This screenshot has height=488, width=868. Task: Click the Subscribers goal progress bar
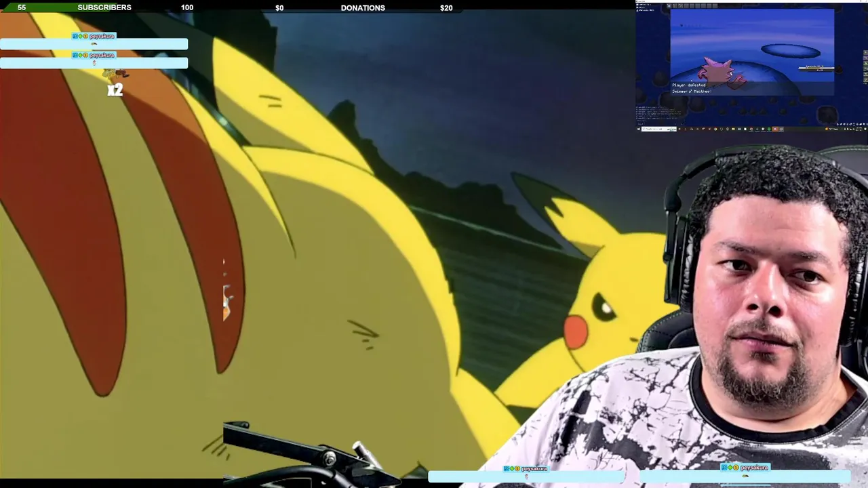(104, 7)
